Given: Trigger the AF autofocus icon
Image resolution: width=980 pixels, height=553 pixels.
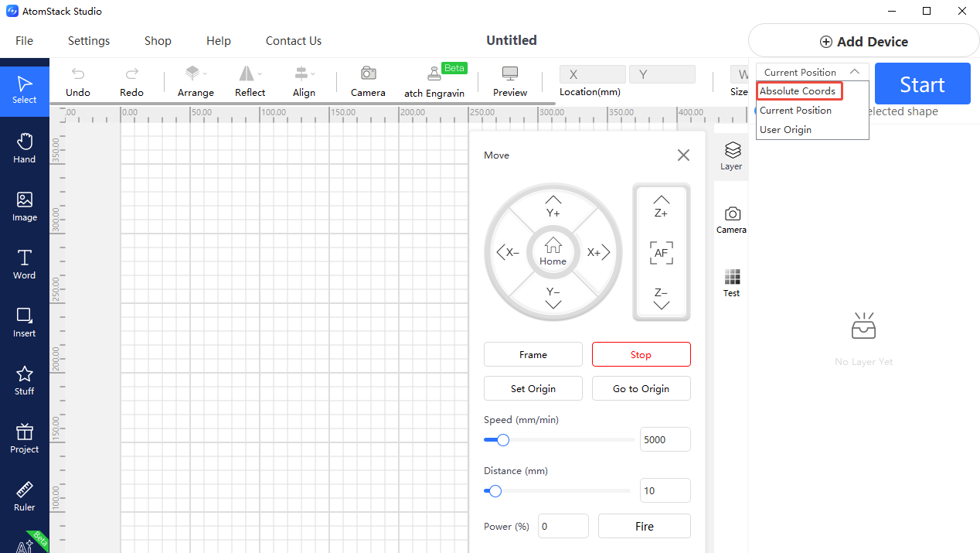Looking at the screenshot, I should pos(662,252).
